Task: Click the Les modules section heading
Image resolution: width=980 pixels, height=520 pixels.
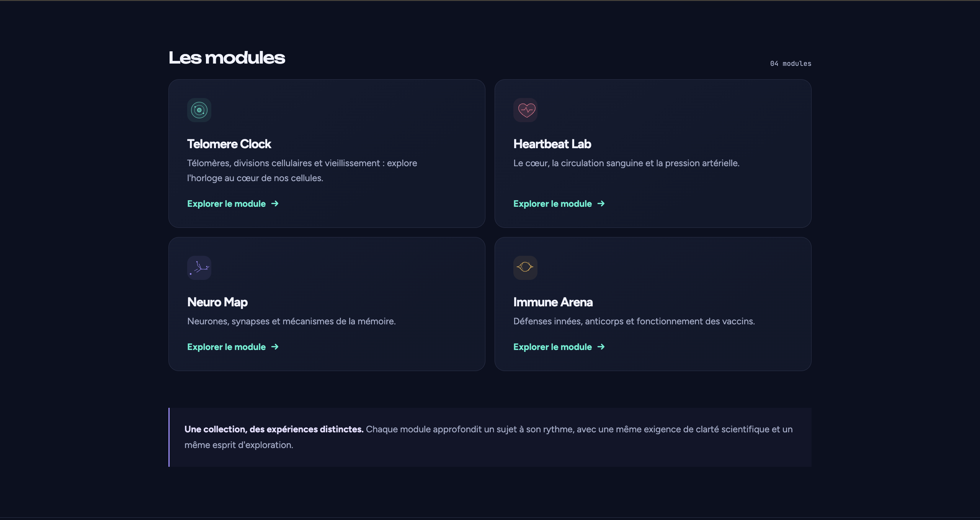Action: tap(227, 58)
